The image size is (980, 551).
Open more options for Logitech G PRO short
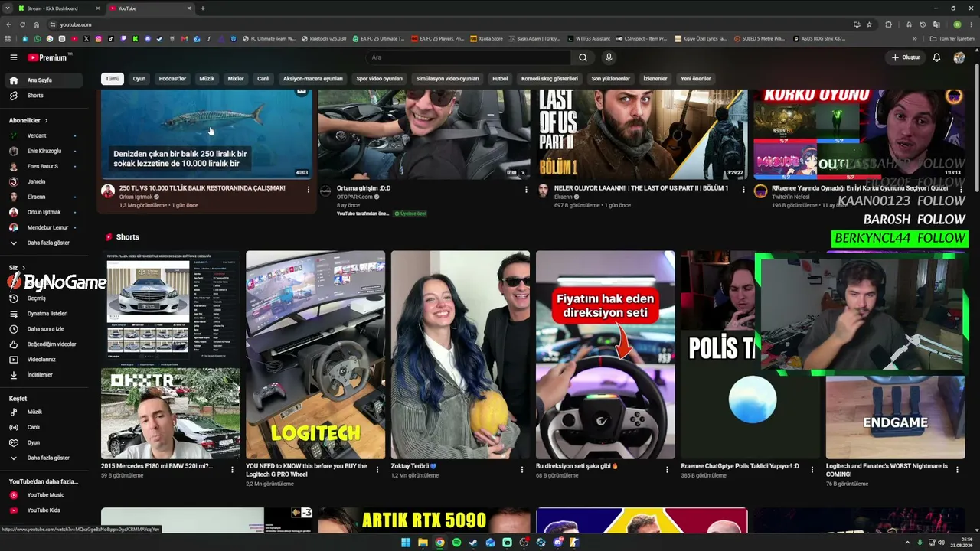[377, 469]
